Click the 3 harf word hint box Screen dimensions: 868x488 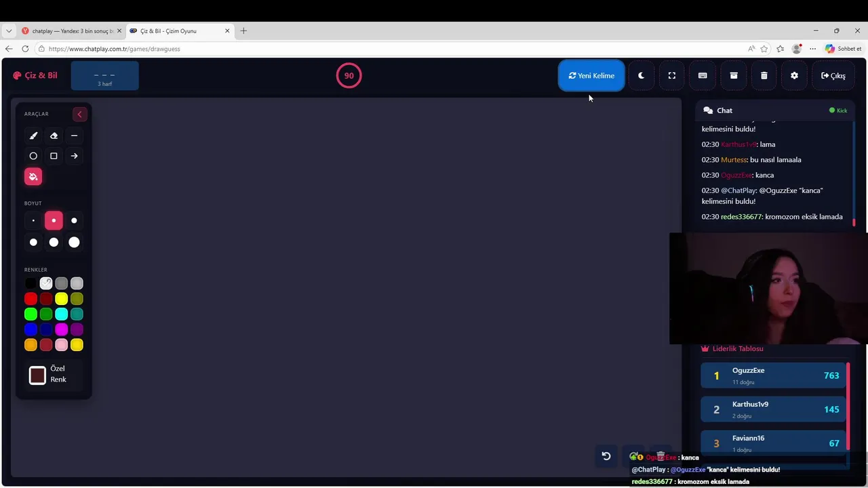click(104, 76)
